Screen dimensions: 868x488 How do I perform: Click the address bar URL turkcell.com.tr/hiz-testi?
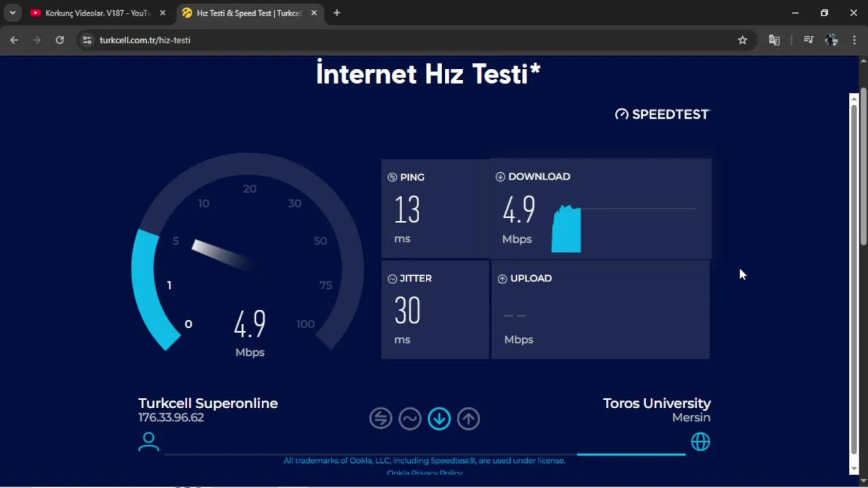[x=144, y=40]
